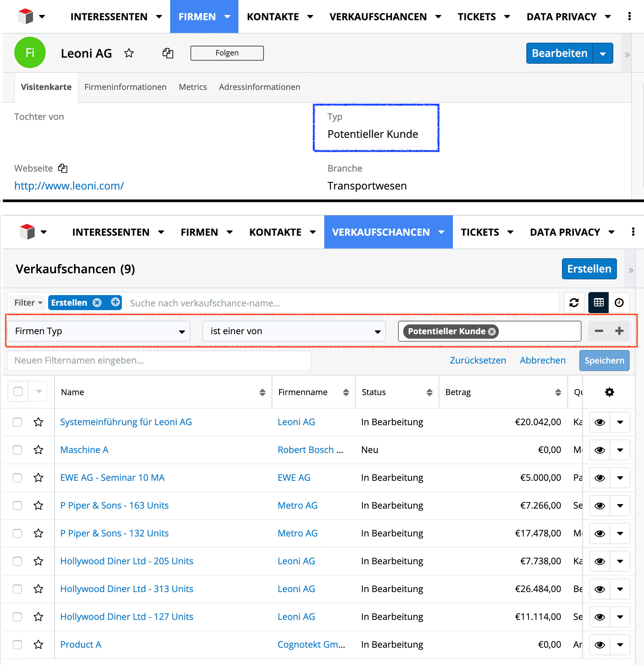Click Zurücksetzen link

(x=478, y=360)
